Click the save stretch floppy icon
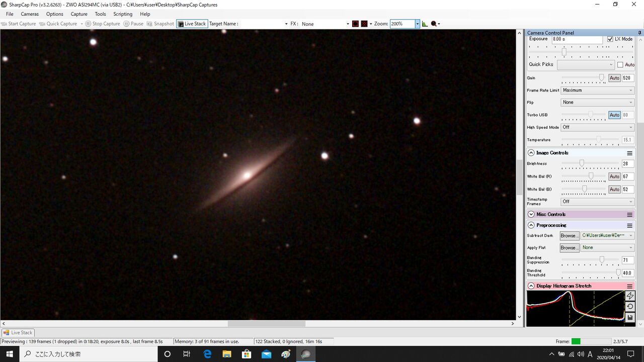Image resolution: width=644 pixels, height=362 pixels. 630,317
